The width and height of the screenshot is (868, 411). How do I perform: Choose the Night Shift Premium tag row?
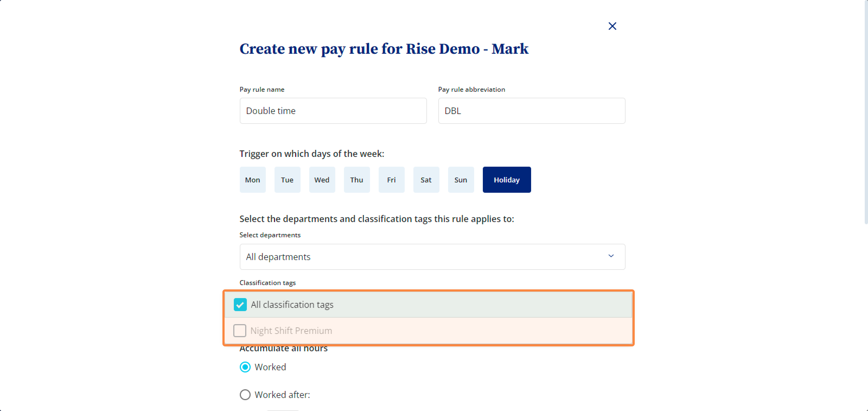[428, 330]
